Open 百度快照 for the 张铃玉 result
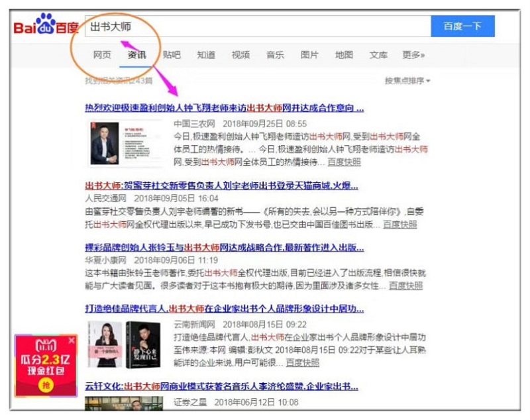The image size is (530, 420). coord(405,286)
